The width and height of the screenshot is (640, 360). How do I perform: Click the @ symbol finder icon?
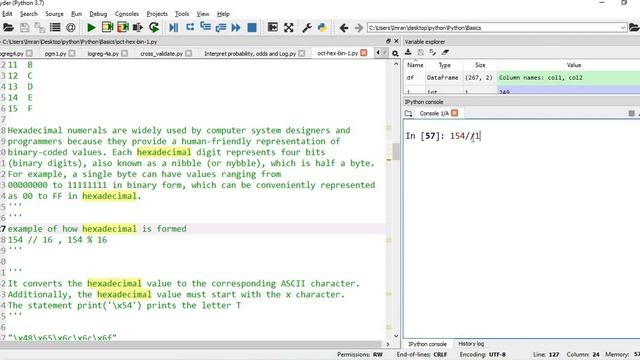71,28
